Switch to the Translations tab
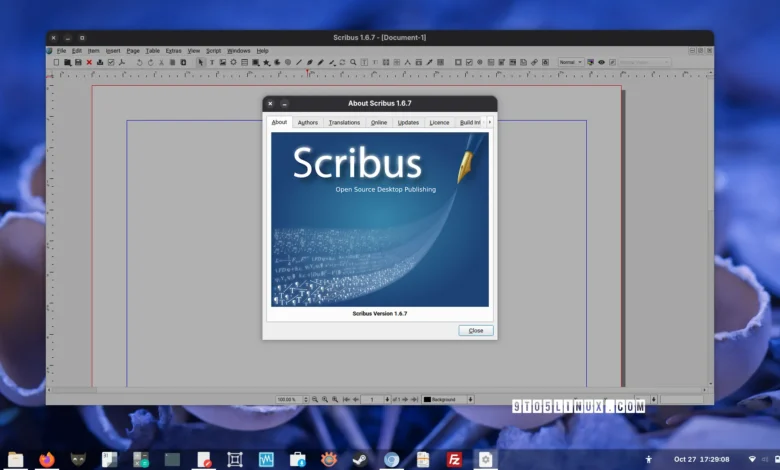Viewport: 780px width, 470px height. [344, 122]
